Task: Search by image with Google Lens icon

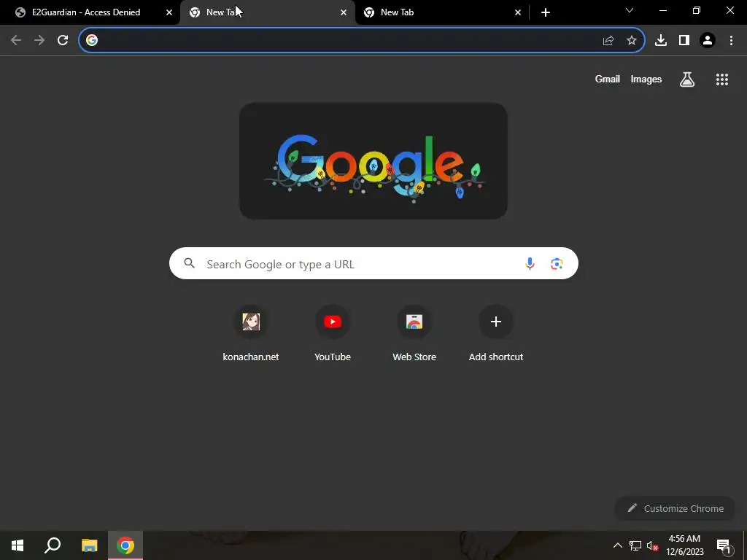Action: click(x=557, y=263)
